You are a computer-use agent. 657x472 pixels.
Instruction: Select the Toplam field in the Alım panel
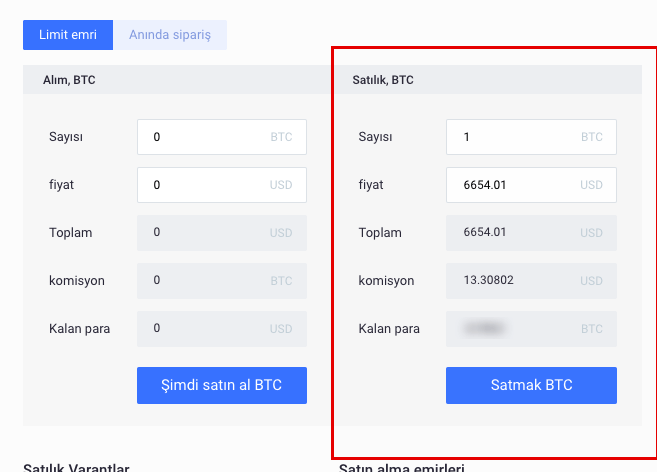222,233
